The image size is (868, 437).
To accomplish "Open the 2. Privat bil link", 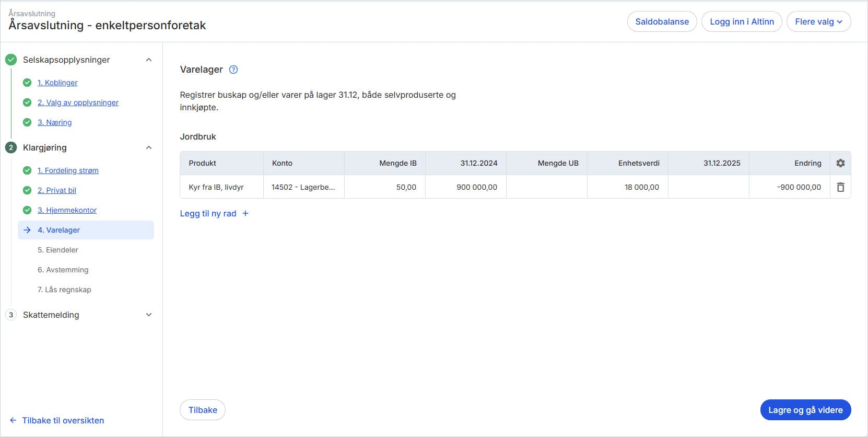I will [x=57, y=190].
